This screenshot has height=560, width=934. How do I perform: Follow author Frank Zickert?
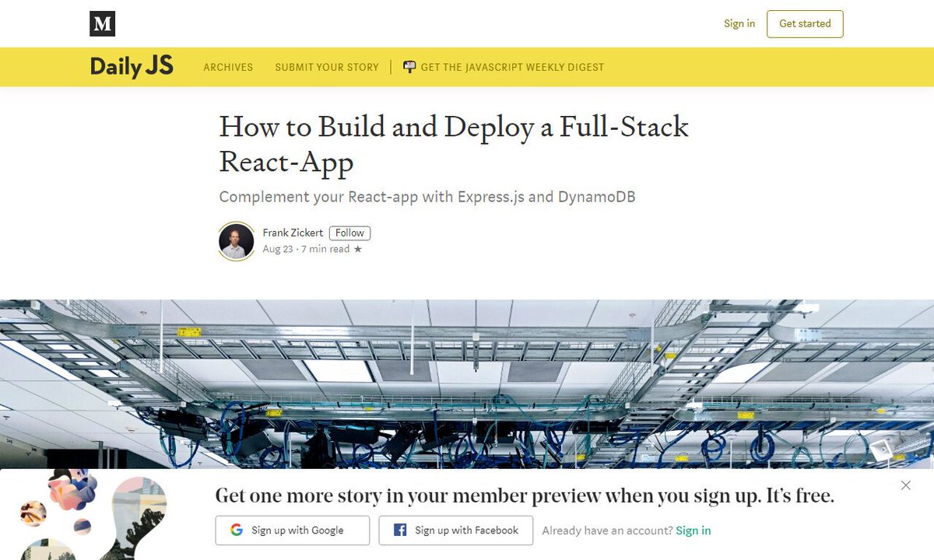tap(350, 233)
